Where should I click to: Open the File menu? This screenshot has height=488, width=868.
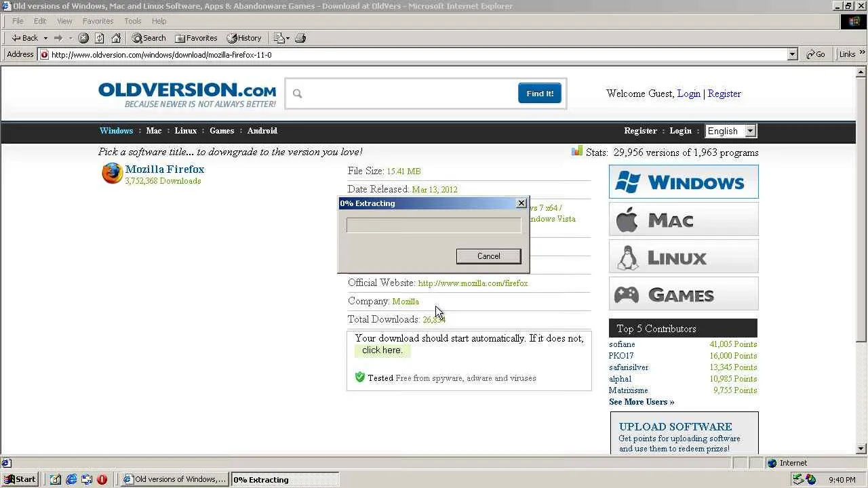pyautogui.click(x=18, y=21)
